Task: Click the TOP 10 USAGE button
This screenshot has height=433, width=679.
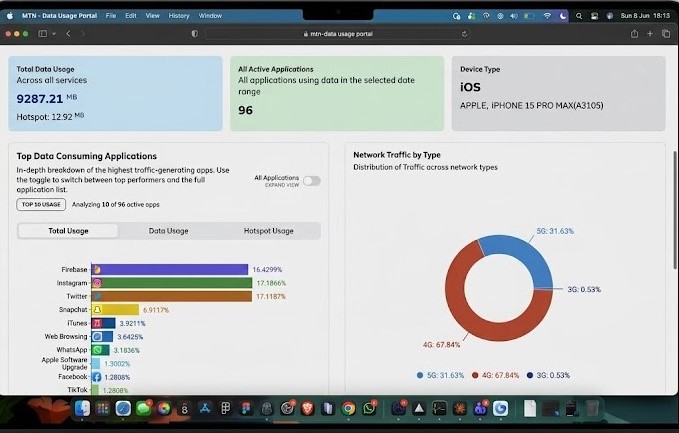Action: click(41, 204)
